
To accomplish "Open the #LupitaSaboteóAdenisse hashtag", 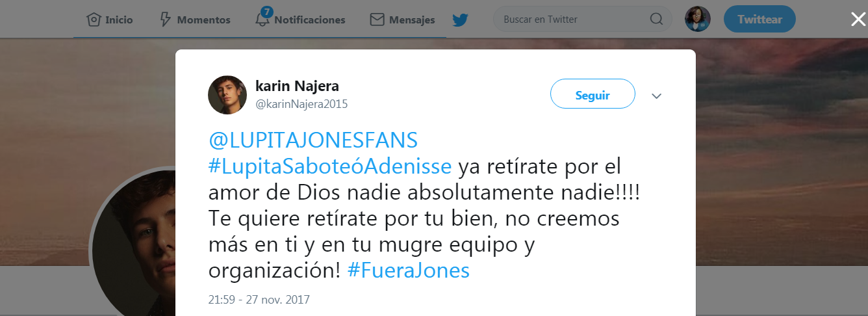I will pyautogui.click(x=330, y=166).
